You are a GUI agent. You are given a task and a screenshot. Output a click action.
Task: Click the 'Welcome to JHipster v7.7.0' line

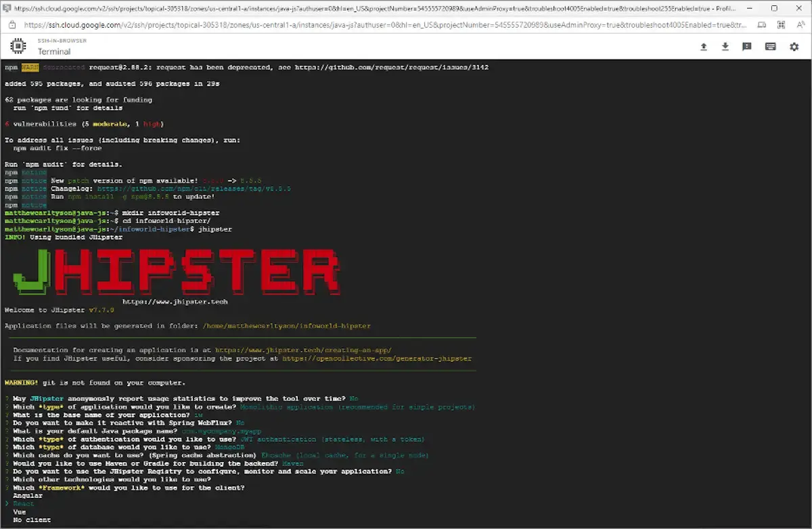pyautogui.click(x=60, y=310)
